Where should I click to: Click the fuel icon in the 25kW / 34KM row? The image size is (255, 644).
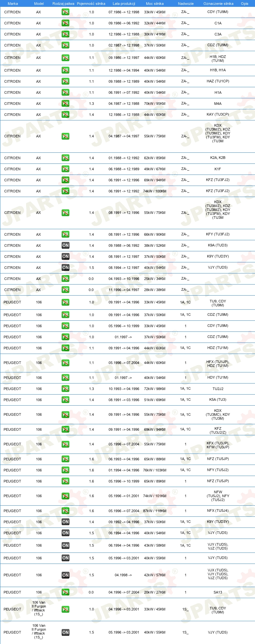(66, 279)
